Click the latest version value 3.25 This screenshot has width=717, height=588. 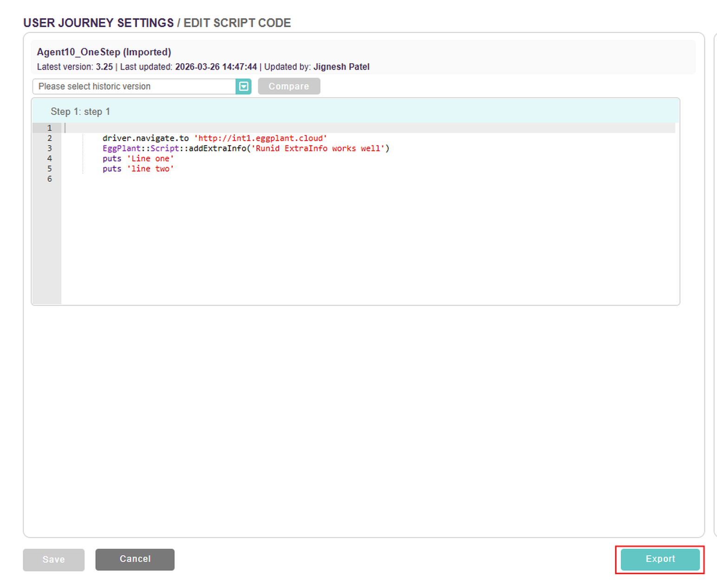[104, 67]
